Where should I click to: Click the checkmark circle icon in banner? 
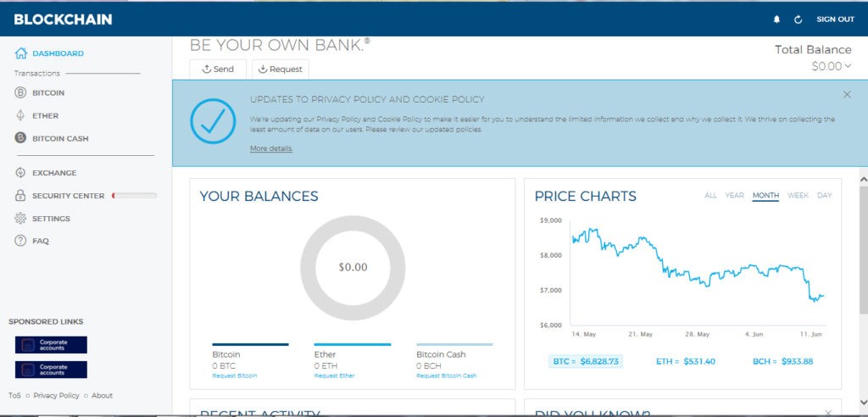(213, 121)
